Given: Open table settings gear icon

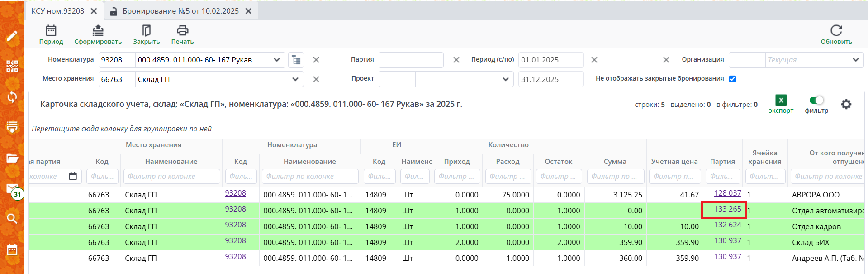Looking at the screenshot, I should pos(846,105).
